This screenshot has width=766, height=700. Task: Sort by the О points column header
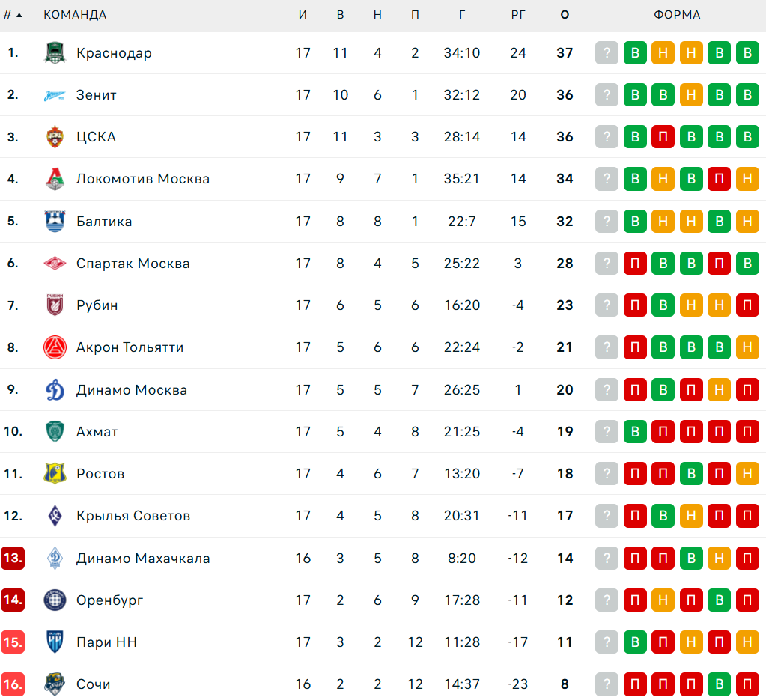[x=565, y=15]
